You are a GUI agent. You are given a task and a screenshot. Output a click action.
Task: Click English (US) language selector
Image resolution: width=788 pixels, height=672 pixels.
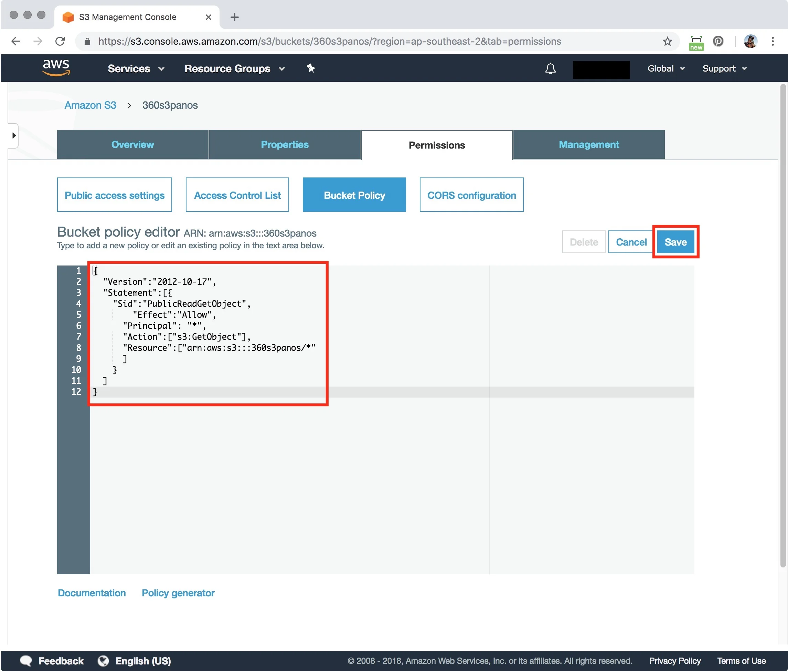[143, 661]
